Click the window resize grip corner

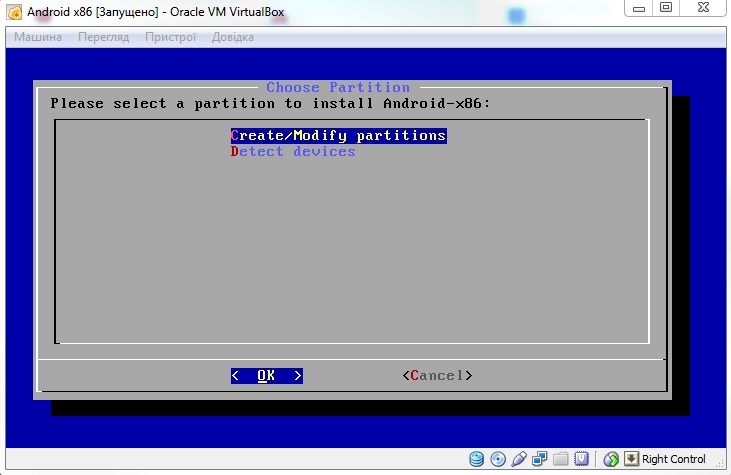click(x=721, y=462)
